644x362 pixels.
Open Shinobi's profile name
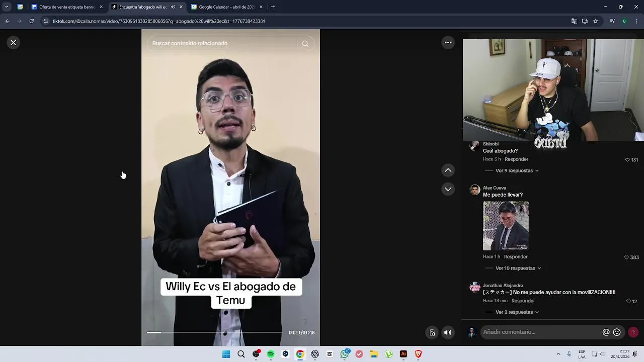(491, 144)
